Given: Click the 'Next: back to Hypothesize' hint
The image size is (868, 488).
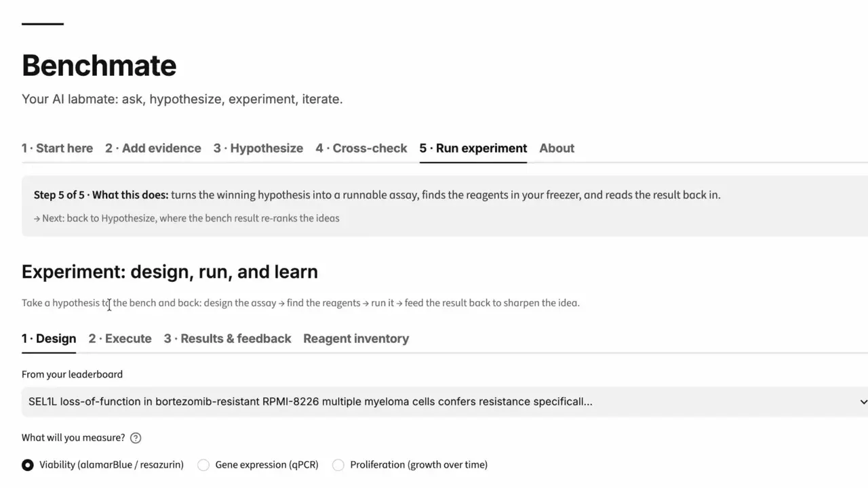Looking at the screenshot, I should 186,218.
